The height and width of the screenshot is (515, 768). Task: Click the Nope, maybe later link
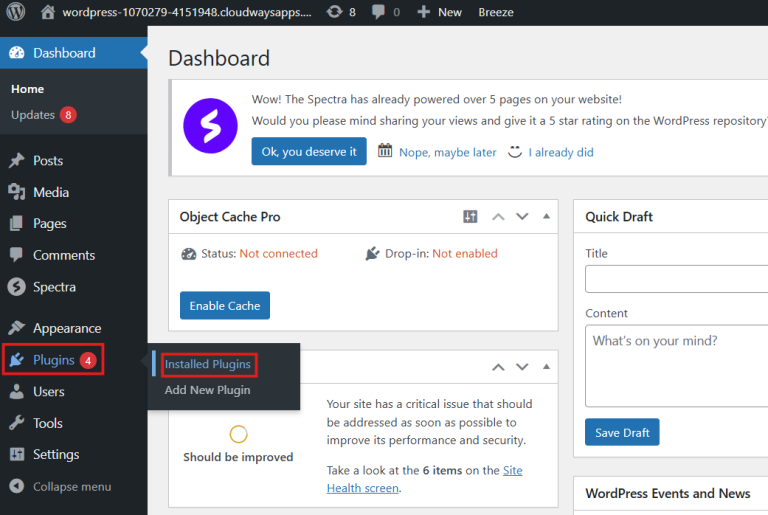point(448,152)
